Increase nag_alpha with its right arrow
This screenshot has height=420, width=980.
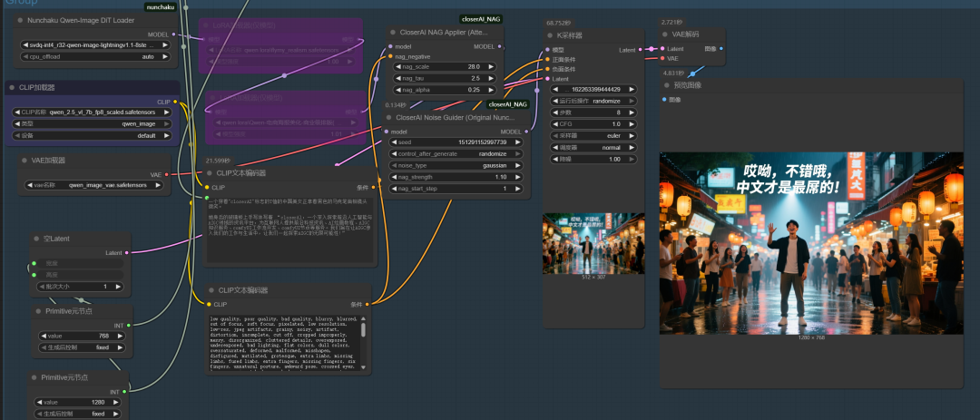click(491, 90)
